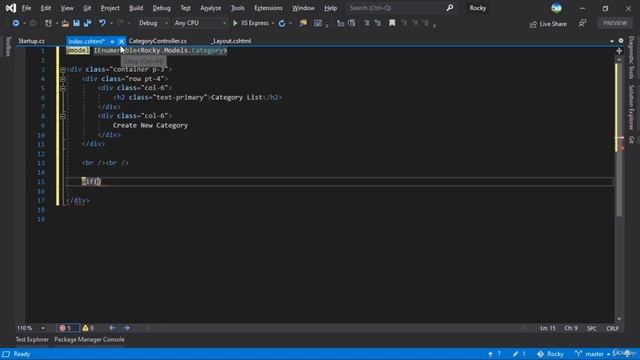Open the Any CPU platform dropdown

200,23
